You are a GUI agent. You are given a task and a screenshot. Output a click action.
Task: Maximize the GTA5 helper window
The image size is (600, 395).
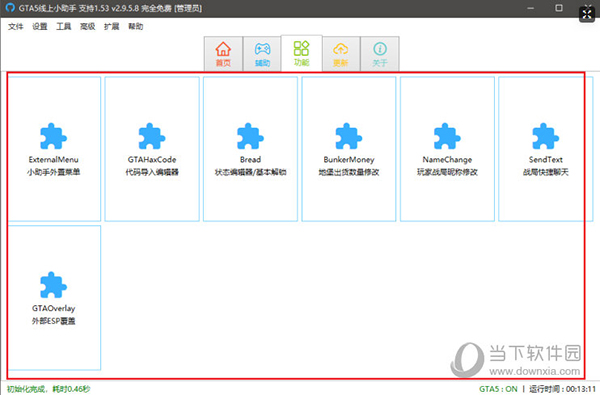(559, 8)
